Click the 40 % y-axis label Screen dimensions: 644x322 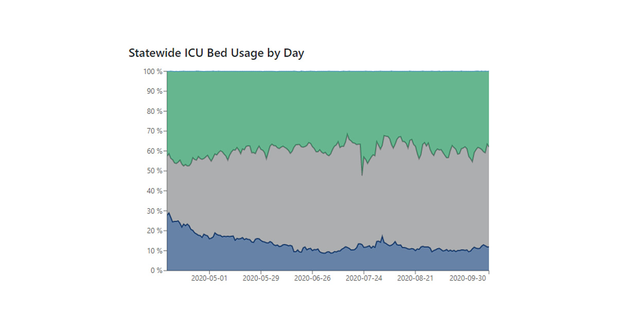(x=154, y=191)
